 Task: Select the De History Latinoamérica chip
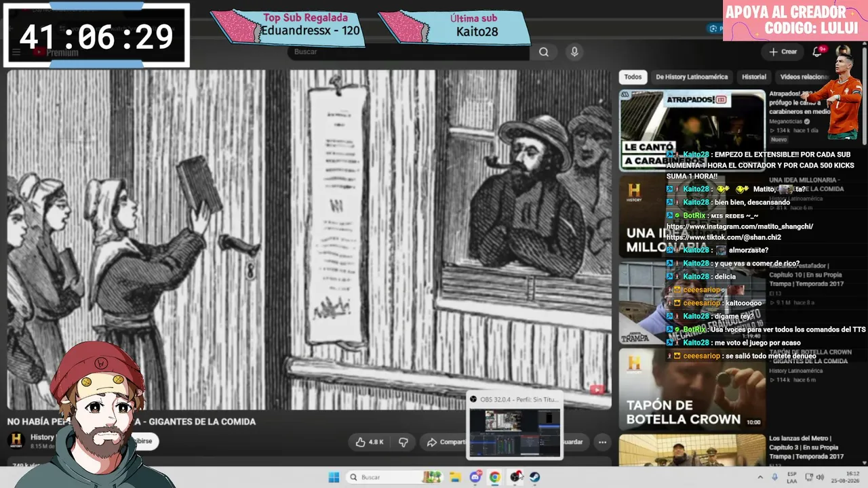pos(692,77)
